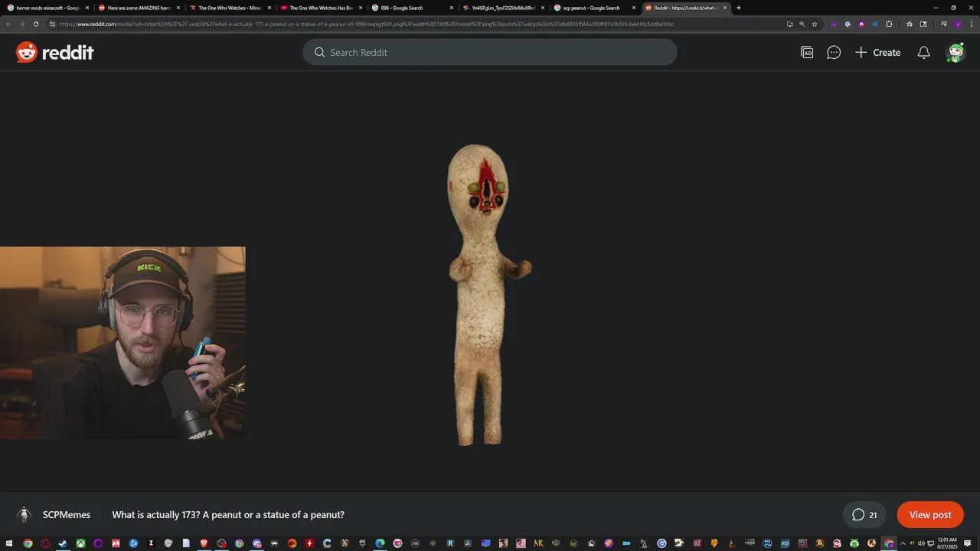Launch Chrome from the taskbar start
Viewport: 980px width, 551px height.
(x=28, y=543)
